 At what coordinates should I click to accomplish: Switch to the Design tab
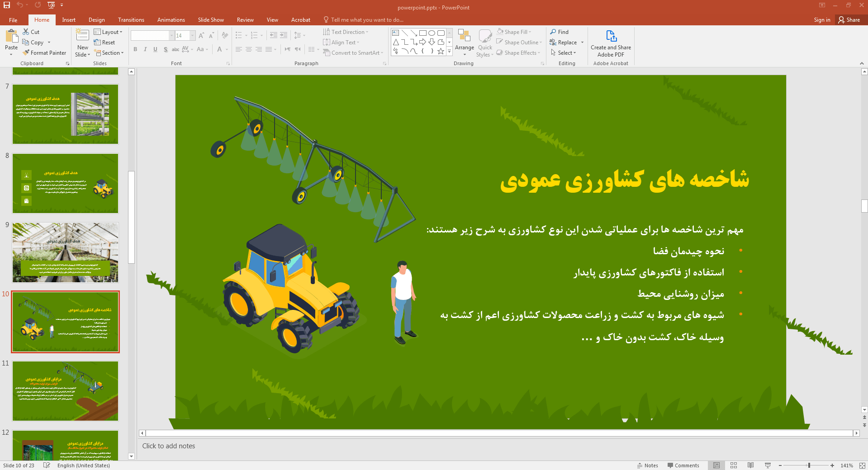click(96, 20)
